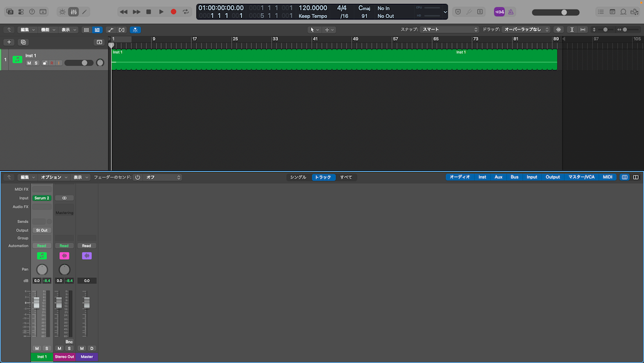
Task: Click the Read automation button on Master
Action: (86, 246)
